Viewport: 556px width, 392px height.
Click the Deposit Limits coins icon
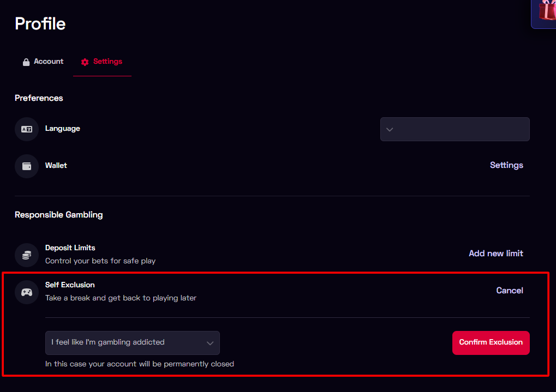(x=27, y=255)
